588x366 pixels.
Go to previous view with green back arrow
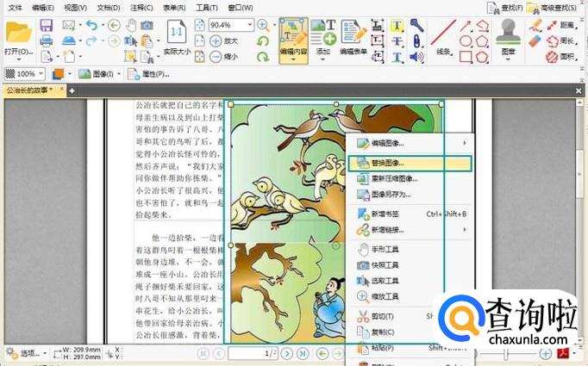click(114, 26)
